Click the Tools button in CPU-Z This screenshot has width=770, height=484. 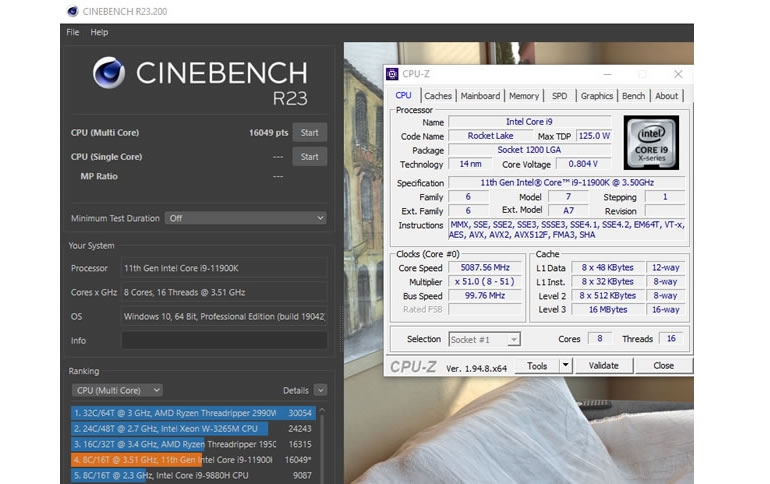(x=537, y=366)
